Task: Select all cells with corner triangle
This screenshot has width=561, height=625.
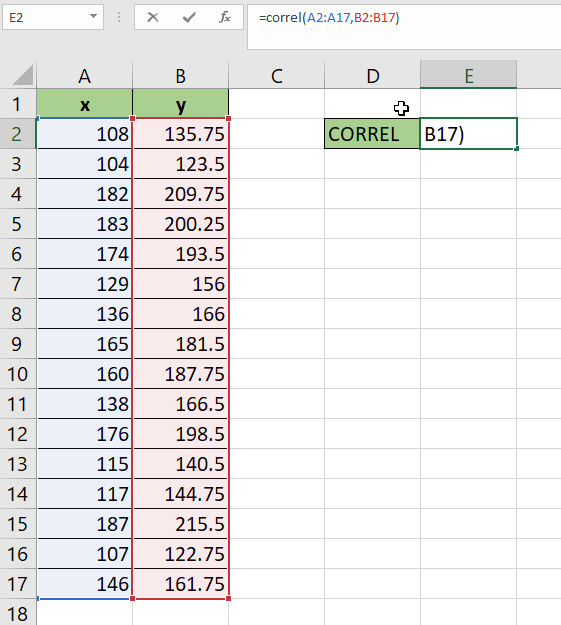Action: click(x=23, y=75)
